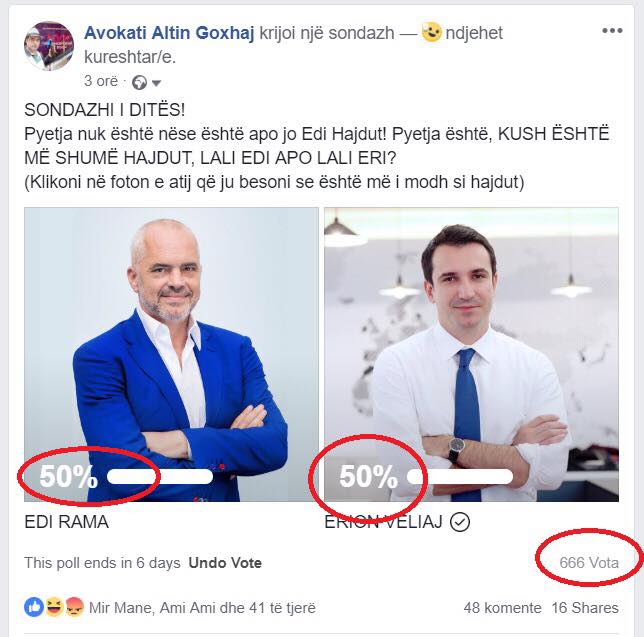View the 16 Shares list
The width and height of the screenshot is (644, 637).
click(585, 608)
